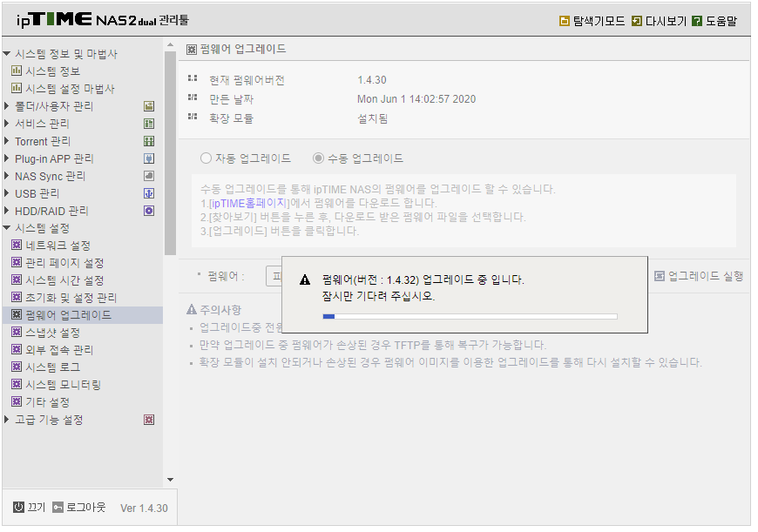Expand 서비스 관리 tree arrow
This screenshot has width=758, height=532.
coord(6,124)
